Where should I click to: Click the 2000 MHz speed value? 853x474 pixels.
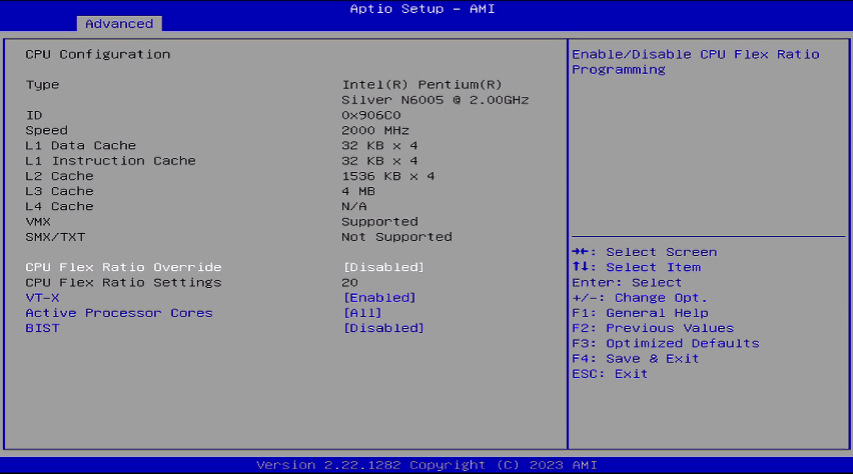[x=375, y=131]
